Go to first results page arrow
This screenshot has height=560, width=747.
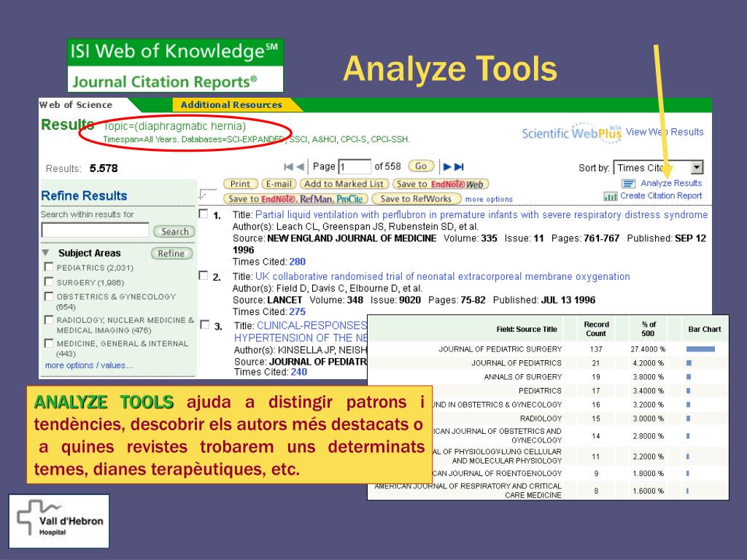tap(288, 167)
